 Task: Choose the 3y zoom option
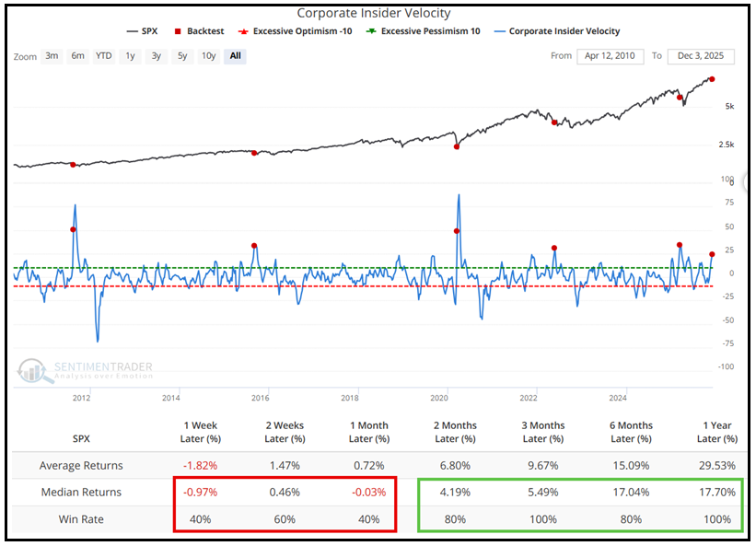pos(157,56)
